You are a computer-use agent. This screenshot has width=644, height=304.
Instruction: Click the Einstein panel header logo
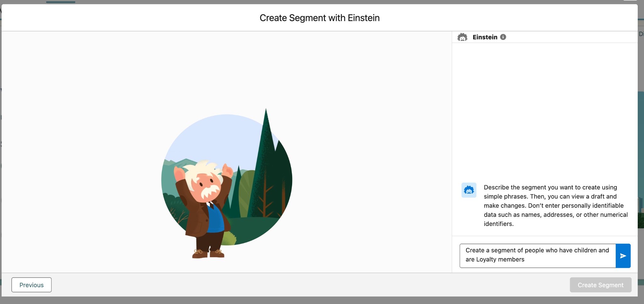[x=462, y=37]
